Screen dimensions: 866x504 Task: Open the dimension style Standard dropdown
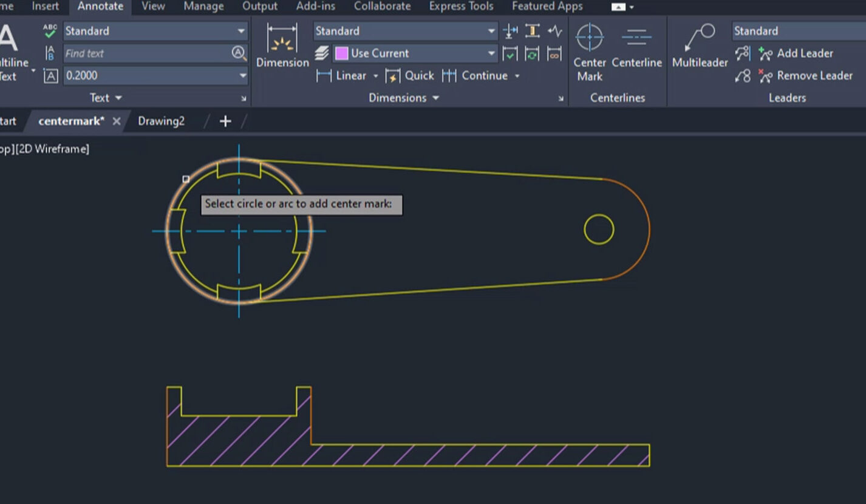(x=491, y=31)
